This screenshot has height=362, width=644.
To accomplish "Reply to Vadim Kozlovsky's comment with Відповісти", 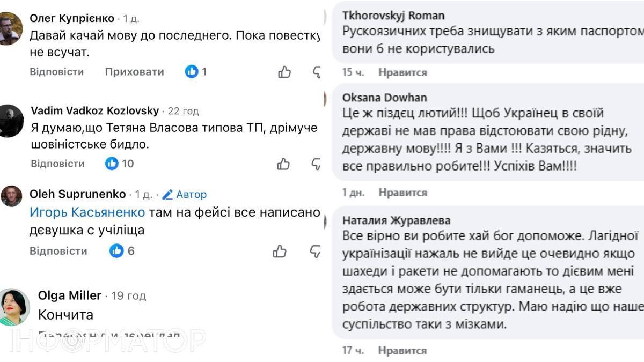I will [x=58, y=164].
